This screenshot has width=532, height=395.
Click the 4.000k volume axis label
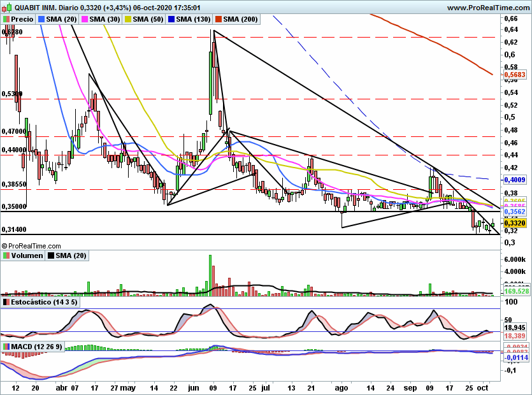tap(515, 271)
